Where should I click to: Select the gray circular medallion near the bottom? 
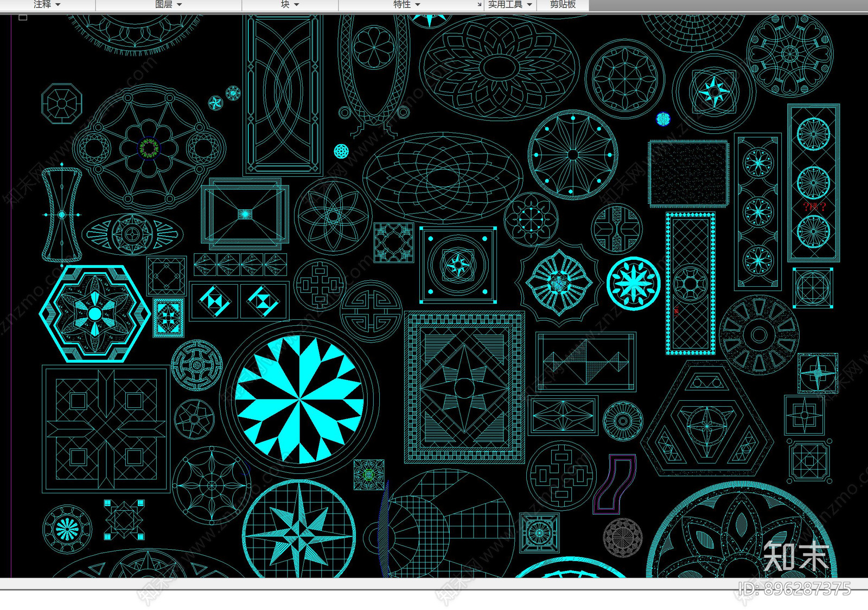pos(623,537)
